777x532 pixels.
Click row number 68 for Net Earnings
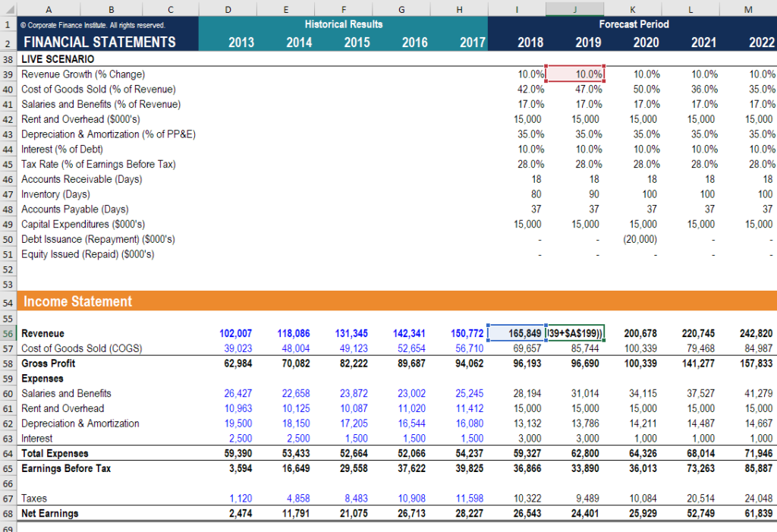pyautogui.click(x=8, y=513)
